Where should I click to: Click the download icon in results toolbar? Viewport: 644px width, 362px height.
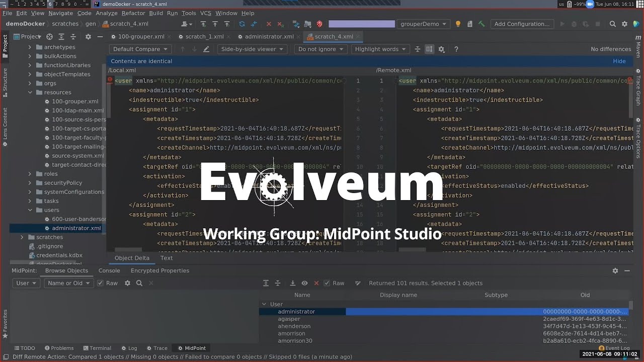(292, 283)
